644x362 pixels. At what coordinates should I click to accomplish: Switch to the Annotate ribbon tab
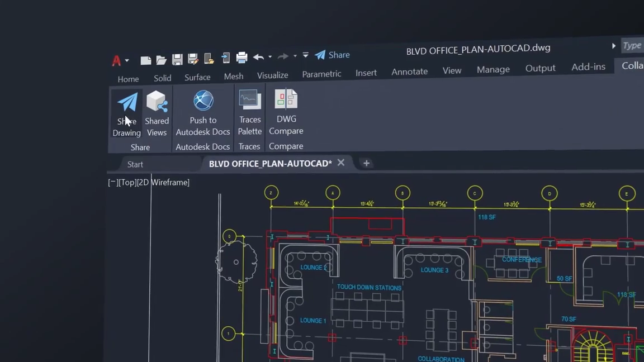(409, 72)
